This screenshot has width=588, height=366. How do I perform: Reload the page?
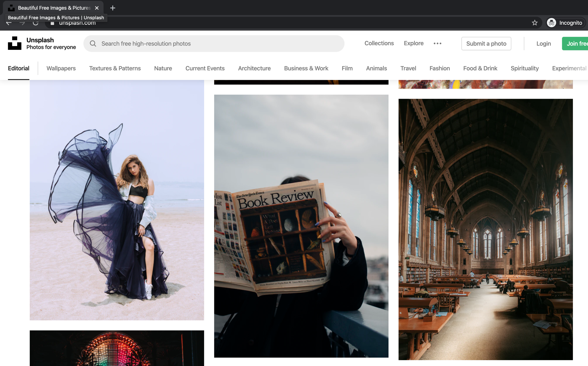coord(36,23)
